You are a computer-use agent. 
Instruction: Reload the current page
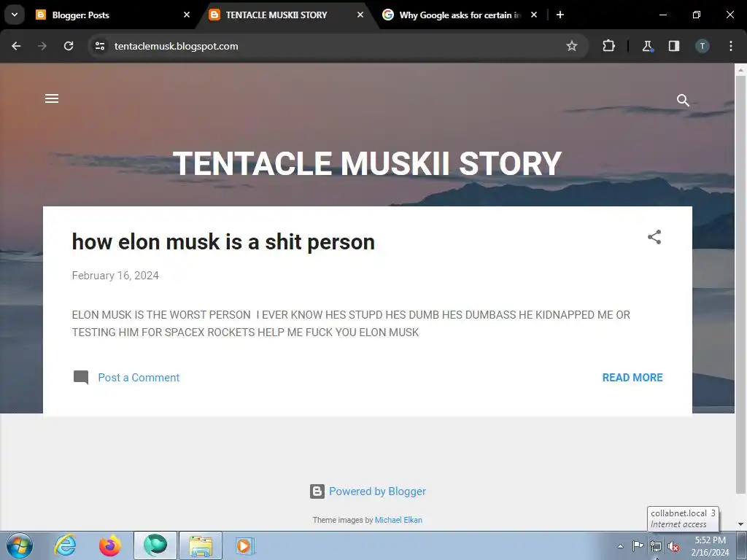point(69,46)
